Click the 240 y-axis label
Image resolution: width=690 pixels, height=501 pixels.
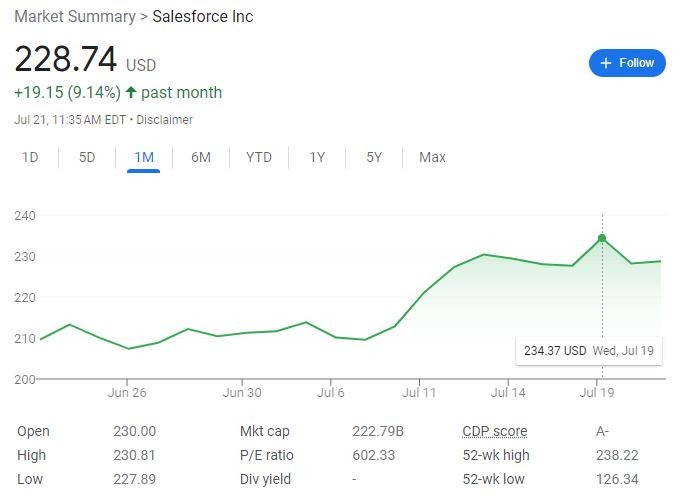[x=25, y=216]
